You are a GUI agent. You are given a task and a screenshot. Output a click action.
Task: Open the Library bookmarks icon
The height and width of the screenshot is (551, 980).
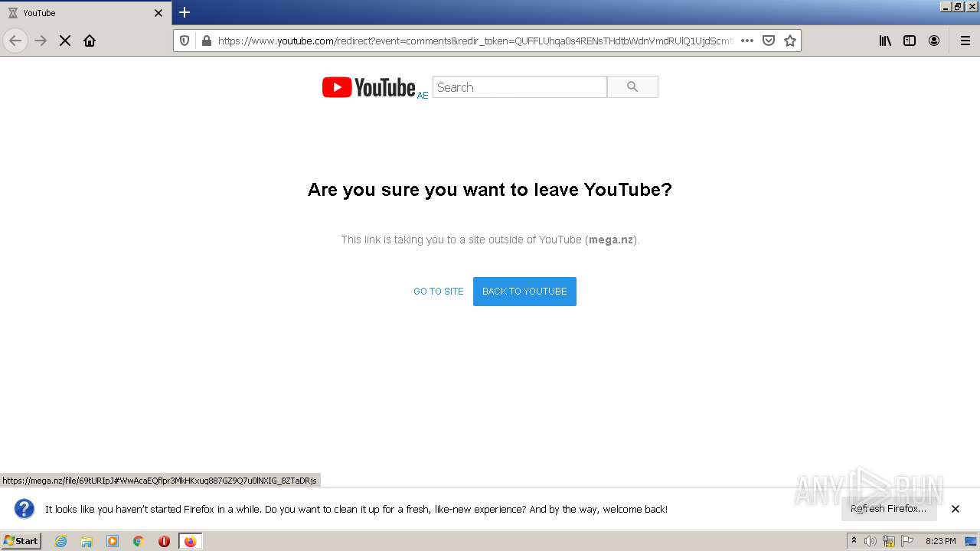pos(885,41)
